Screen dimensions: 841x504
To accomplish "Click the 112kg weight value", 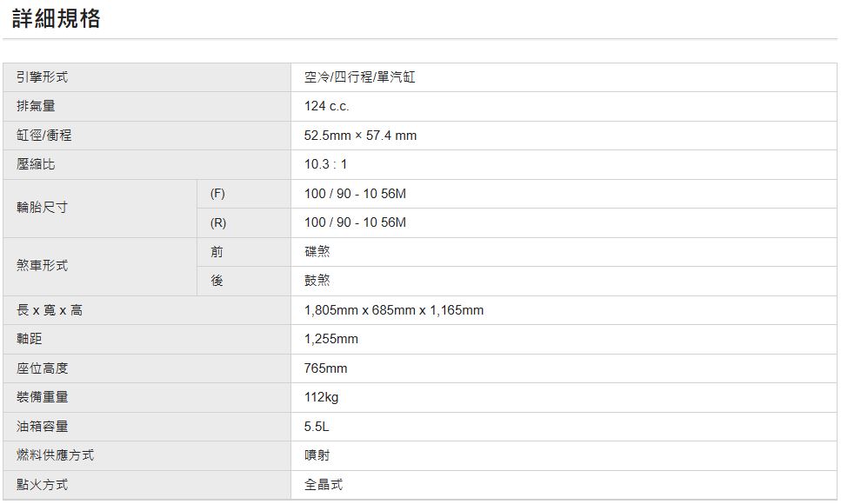I will (322, 397).
